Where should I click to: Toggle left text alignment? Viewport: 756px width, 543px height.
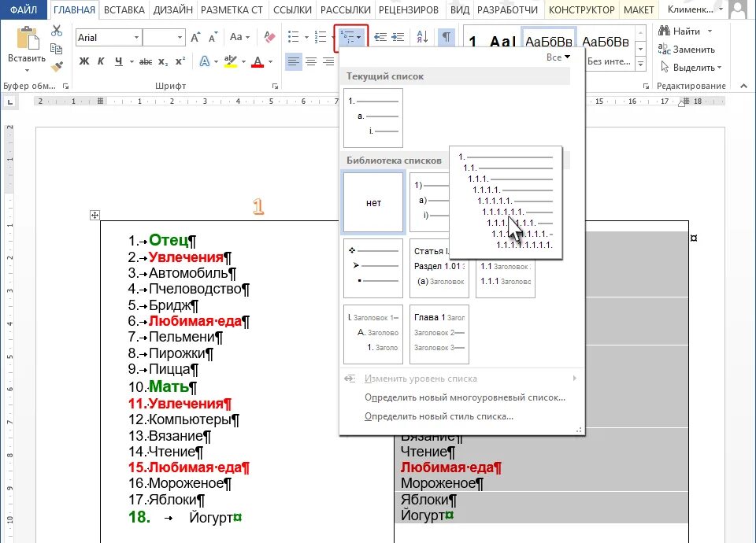click(x=293, y=61)
